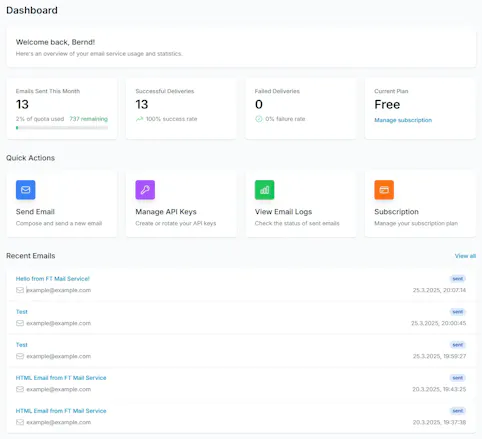Click envelope icon beside the 19:37:38 email address
Viewport: 482px width, 439px height.
20,422
